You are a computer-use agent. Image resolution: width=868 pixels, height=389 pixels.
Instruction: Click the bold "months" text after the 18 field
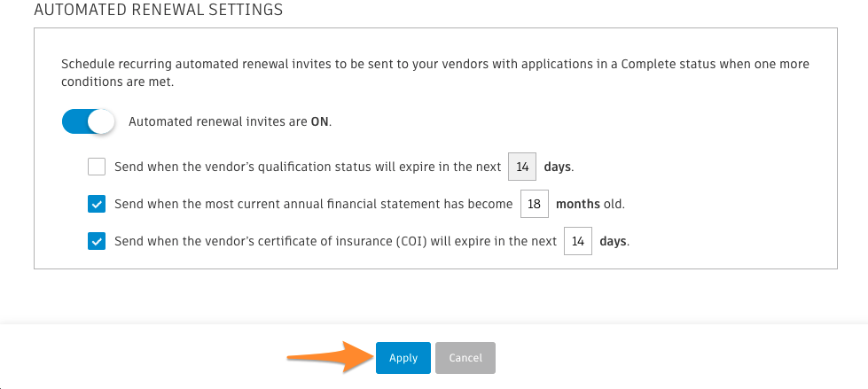pyautogui.click(x=579, y=204)
